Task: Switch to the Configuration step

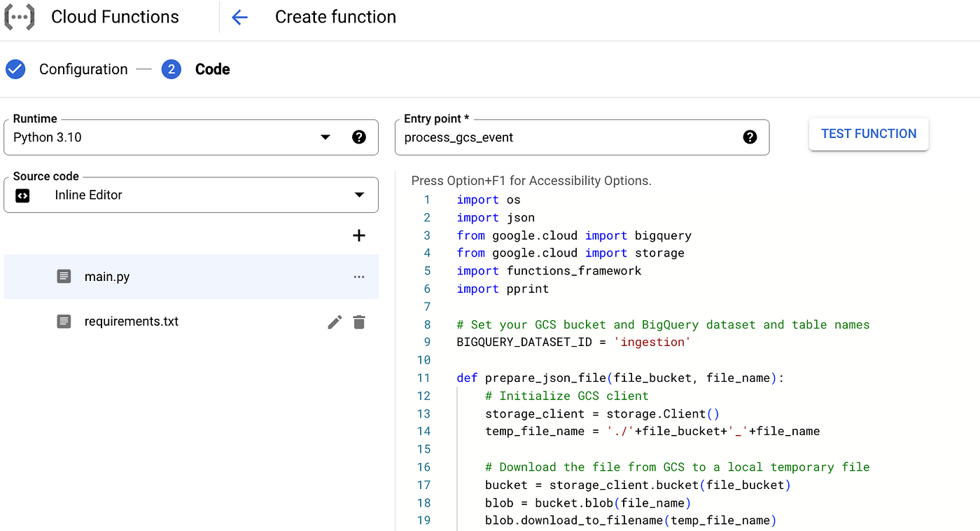Action: pos(83,69)
